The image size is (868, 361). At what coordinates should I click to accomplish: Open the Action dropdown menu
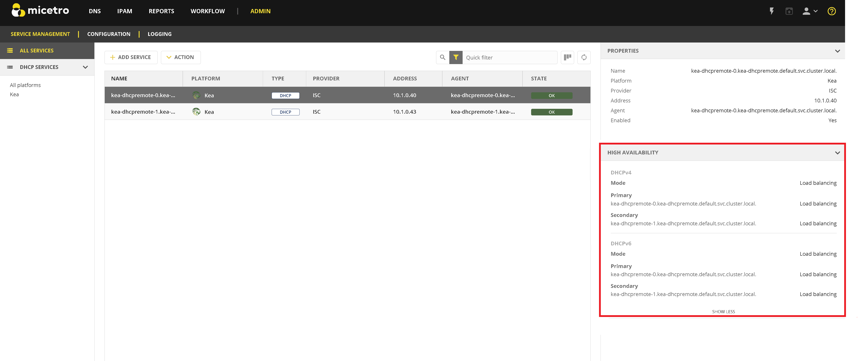pos(181,57)
